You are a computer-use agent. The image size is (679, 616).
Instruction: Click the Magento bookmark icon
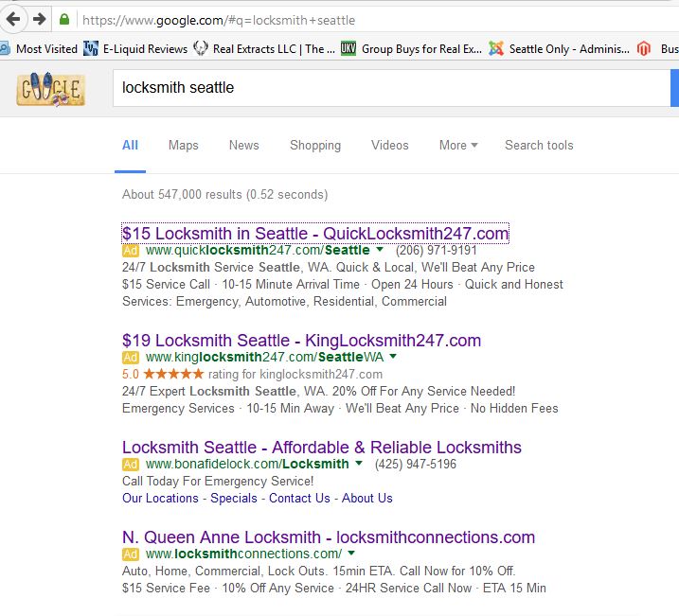pos(644,49)
